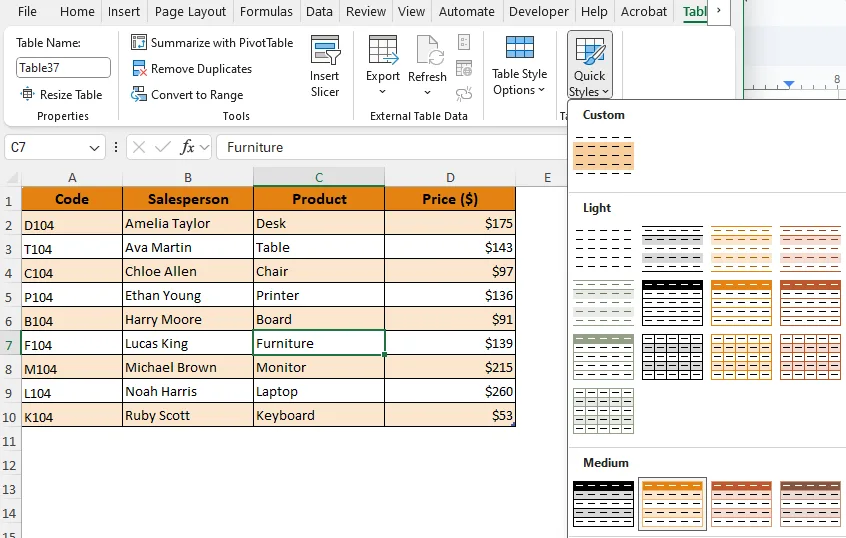Screen dimensions: 846x538
Task: Click the Code header cell
Action: 72,199
